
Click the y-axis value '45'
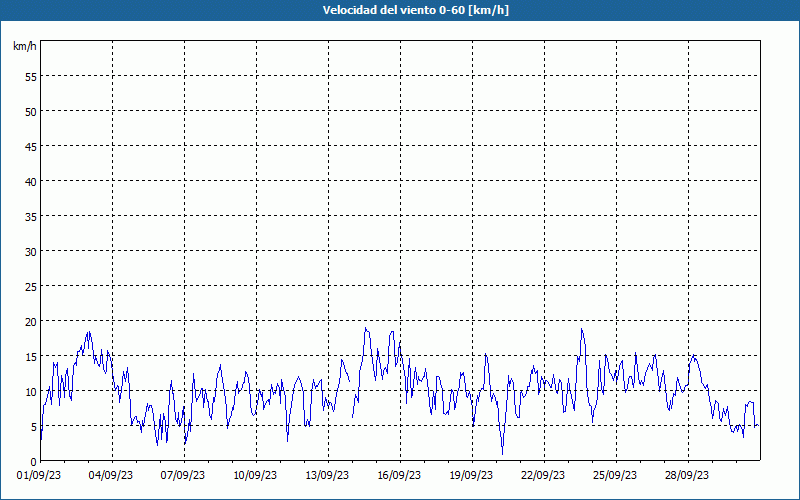tap(31, 146)
